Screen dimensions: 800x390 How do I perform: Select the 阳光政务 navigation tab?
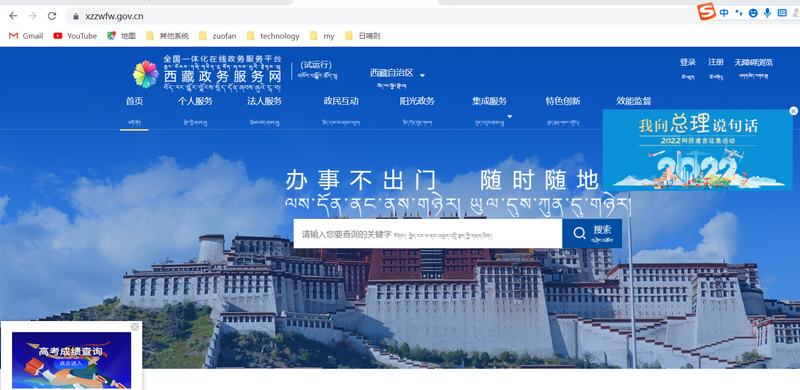click(x=417, y=101)
